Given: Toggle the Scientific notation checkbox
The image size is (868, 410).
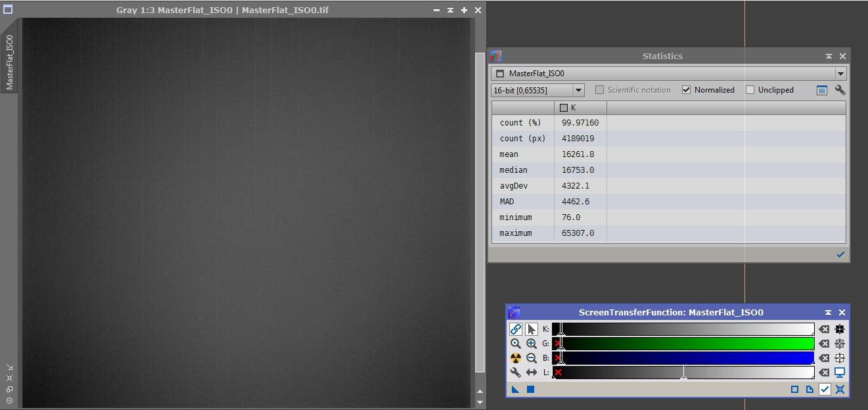Looking at the screenshot, I should click(599, 90).
